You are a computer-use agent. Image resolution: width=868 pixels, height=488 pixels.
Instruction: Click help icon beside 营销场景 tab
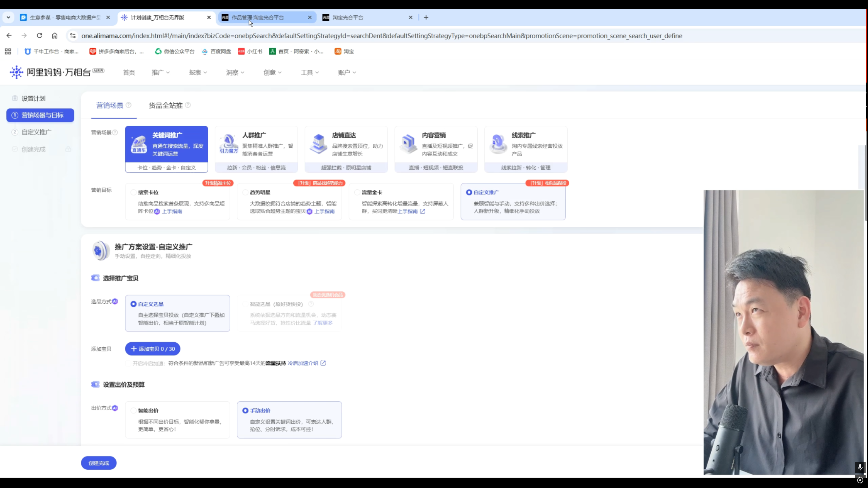click(129, 105)
